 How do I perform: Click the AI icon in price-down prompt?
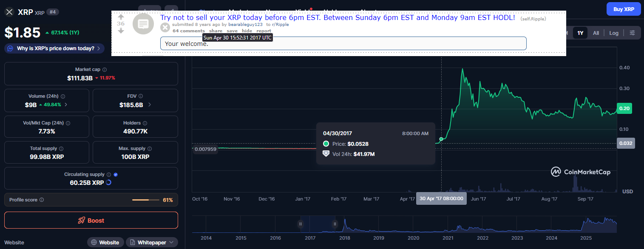click(10, 48)
